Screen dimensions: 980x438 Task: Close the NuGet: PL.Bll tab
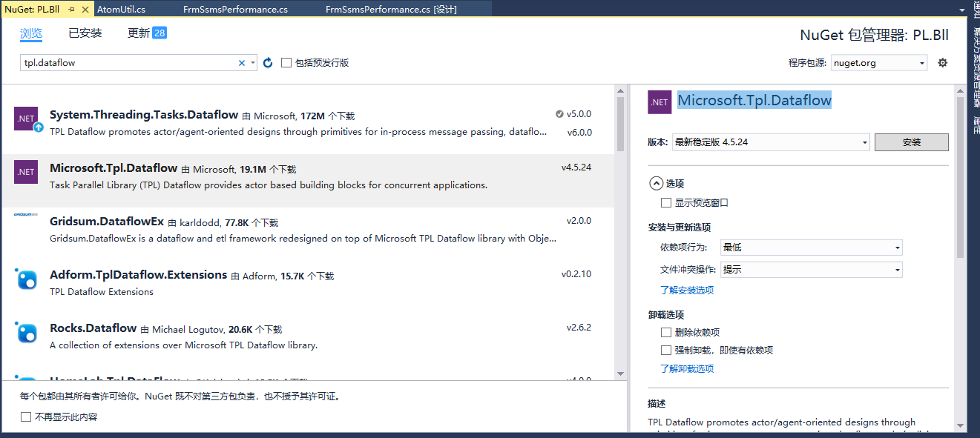(85, 10)
